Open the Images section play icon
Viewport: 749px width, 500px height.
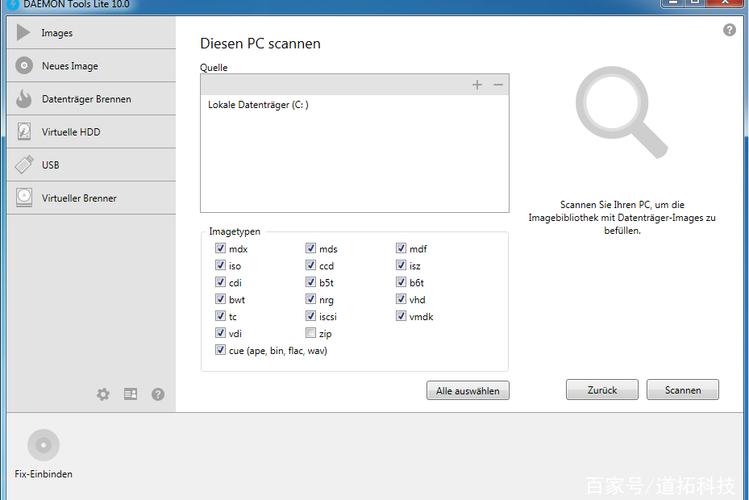click(x=23, y=32)
